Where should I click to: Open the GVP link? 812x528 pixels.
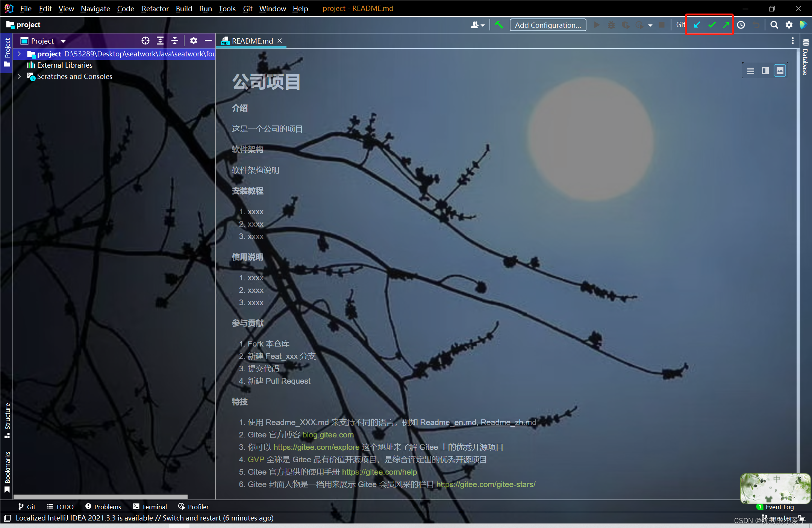coord(256,460)
